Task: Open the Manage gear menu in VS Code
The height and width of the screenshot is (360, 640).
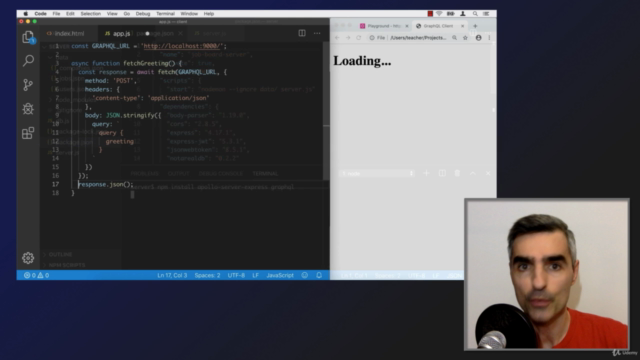Action: (x=28, y=258)
